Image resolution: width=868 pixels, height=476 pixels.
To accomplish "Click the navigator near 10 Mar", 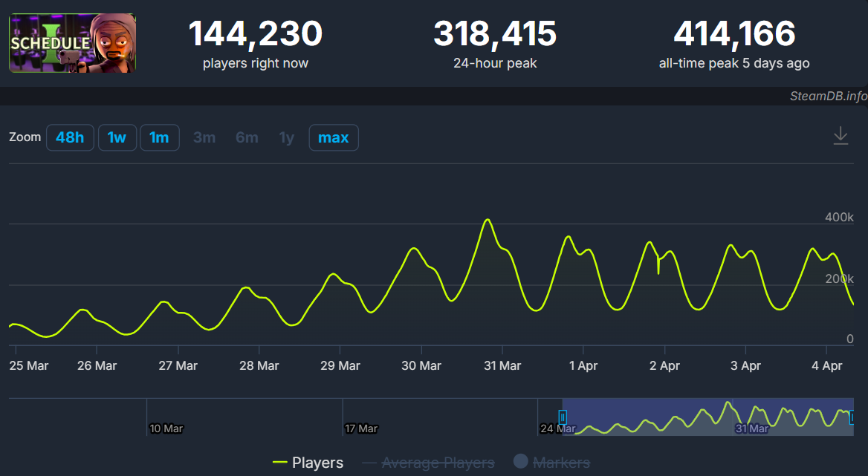I will [x=166, y=417].
